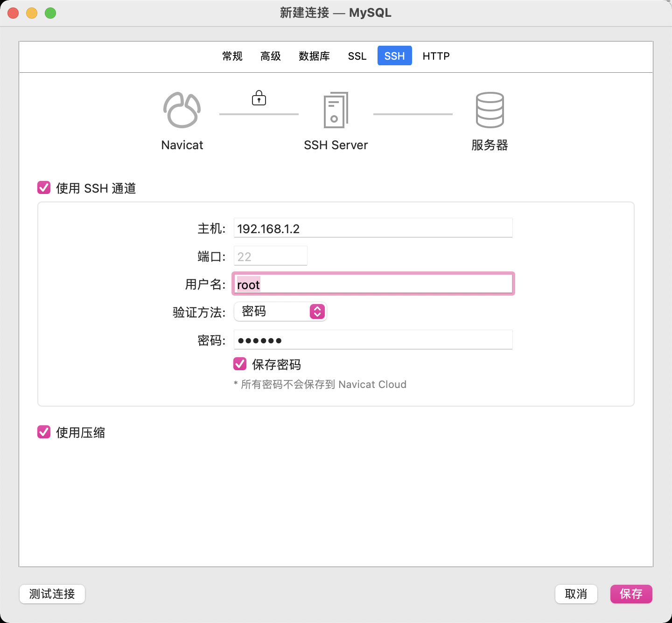This screenshot has width=672, height=623.
Task: Click the 端口 field showing 22
Action: pos(271,256)
